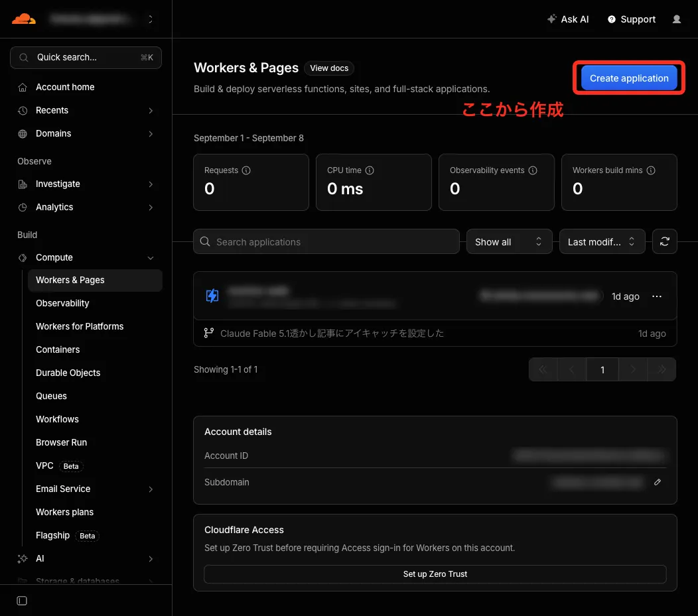The width and height of the screenshot is (698, 616).
Task: Click the Investigate icon
Action: (x=23, y=184)
